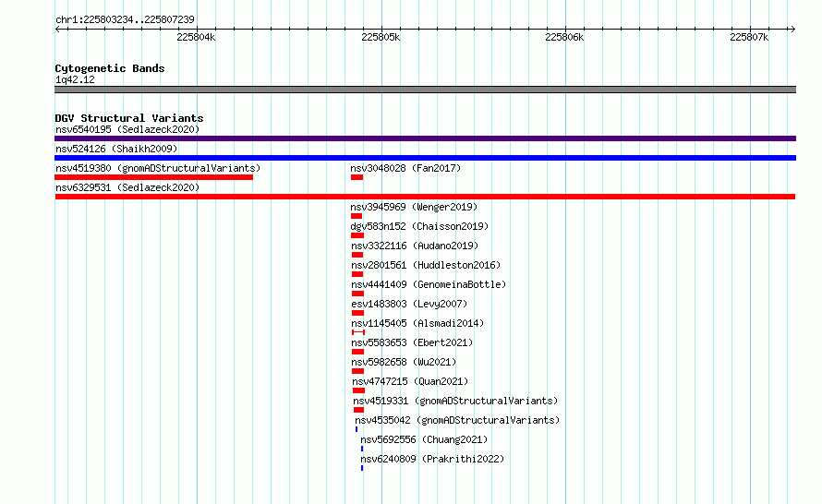822x504 pixels.
Task: Select the blue nsv524126 variant bar
Action: click(425, 158)
